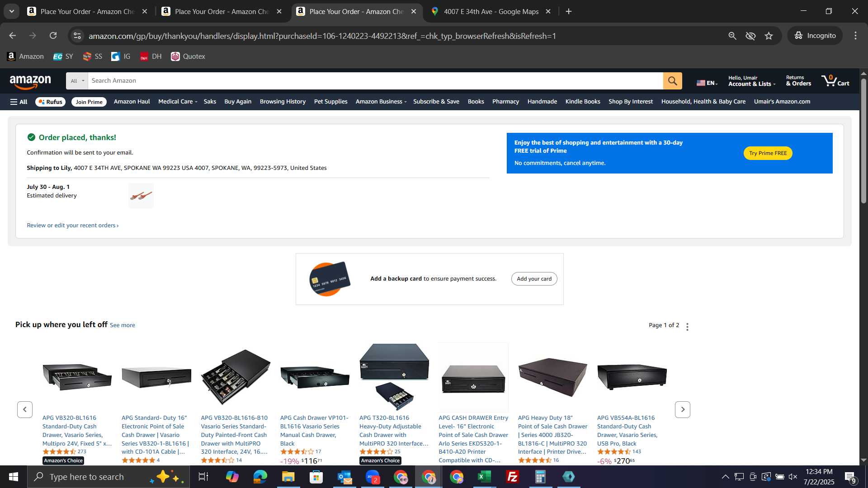Open APG T320-BL1616 Heavy-Duty Cash Drawer image
This screenshot has width=868, height=488.
(x=394, y=376)
